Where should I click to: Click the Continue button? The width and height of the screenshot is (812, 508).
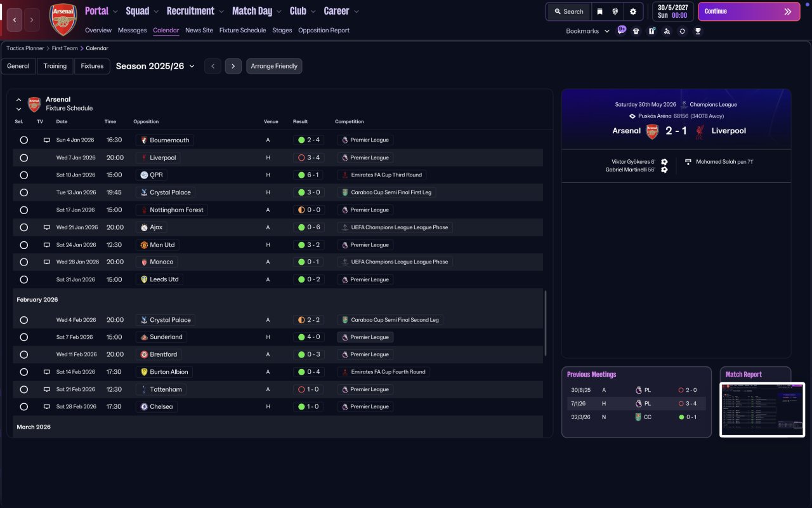(x=749, y=11)
